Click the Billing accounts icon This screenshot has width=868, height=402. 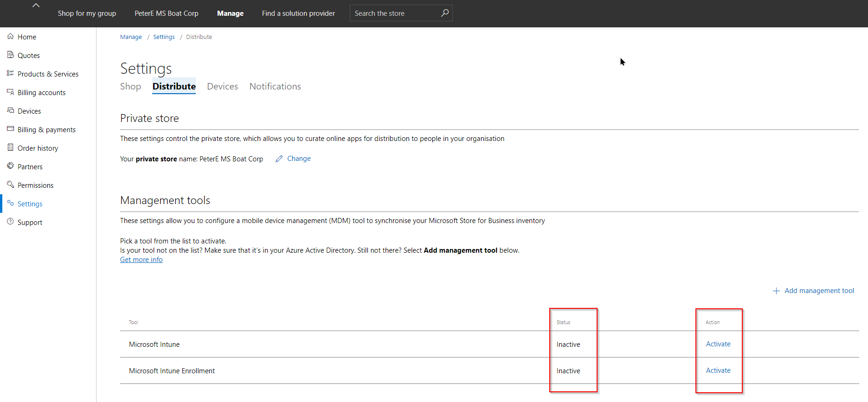(x=10, y=92)
